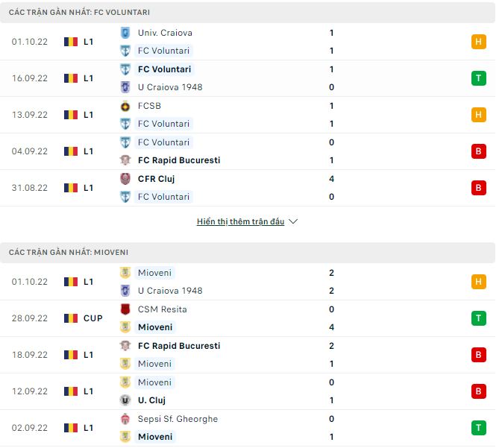This screenshot has width=502, height=448.
Task: Open the "Hiển thị thêm trận đấu" link
Action: coord(240,222)
